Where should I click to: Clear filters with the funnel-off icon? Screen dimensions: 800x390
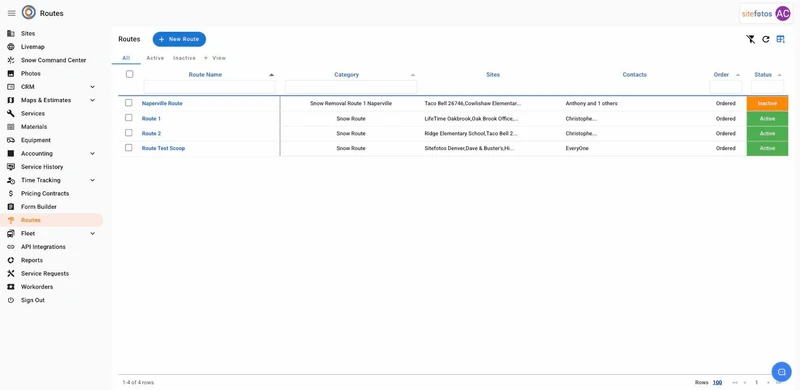tap(751, 39)
